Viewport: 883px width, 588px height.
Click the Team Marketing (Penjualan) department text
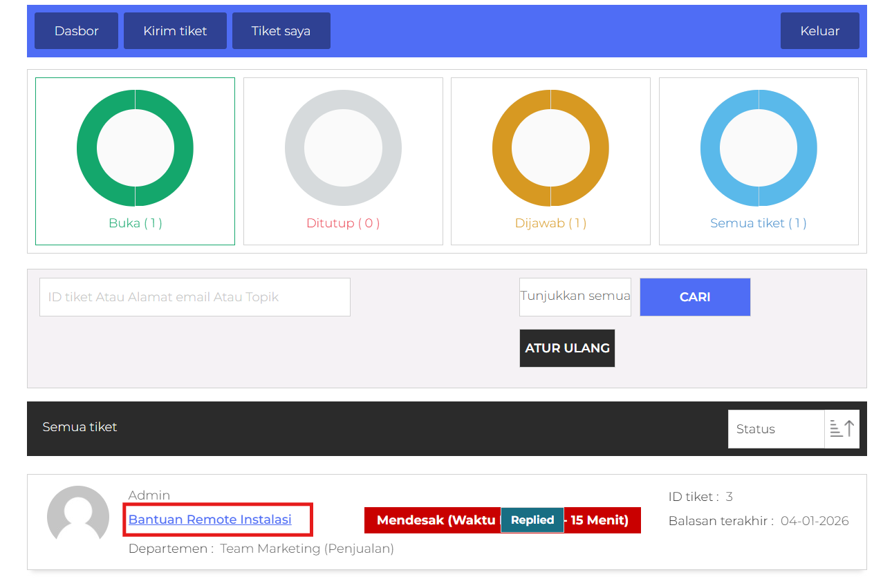point(307,549)
